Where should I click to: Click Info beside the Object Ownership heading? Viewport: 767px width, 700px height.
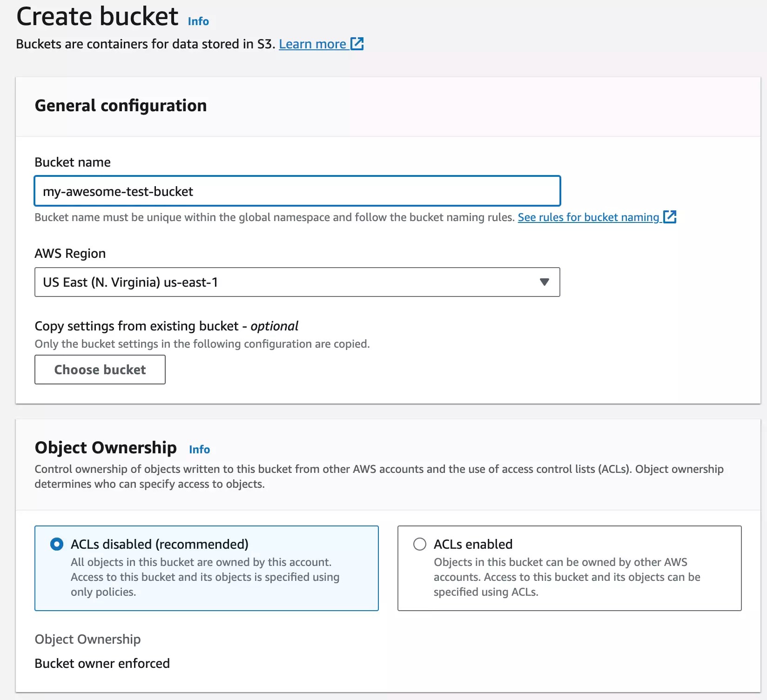[x=199, y=449]
